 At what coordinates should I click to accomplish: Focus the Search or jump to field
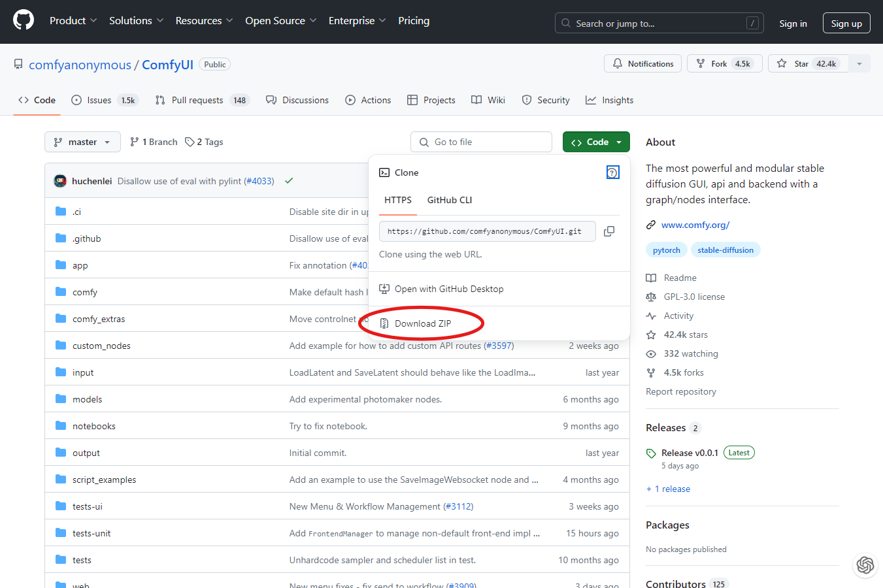tap(660, 24)
